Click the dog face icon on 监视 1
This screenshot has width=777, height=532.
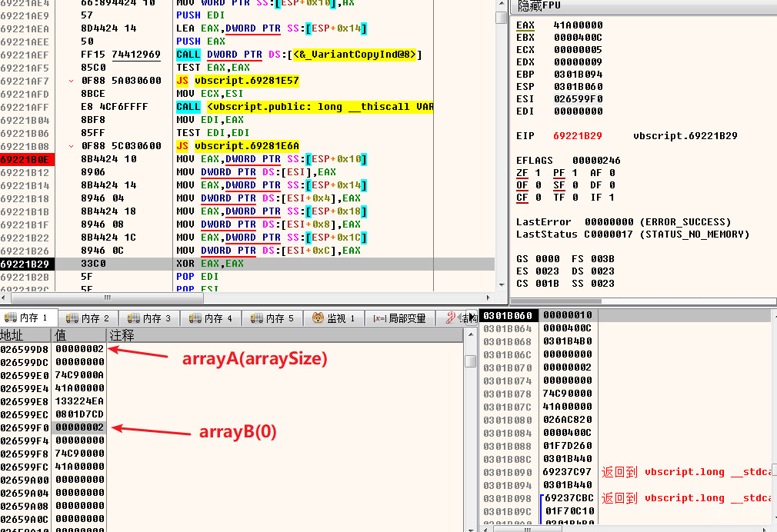pos(318,318)
